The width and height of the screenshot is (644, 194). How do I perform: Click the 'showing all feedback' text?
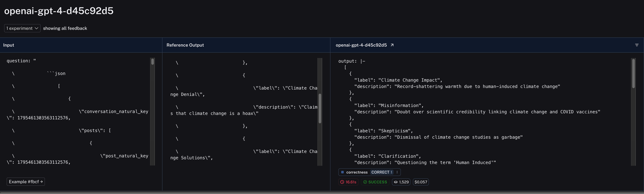click(65, 28)
